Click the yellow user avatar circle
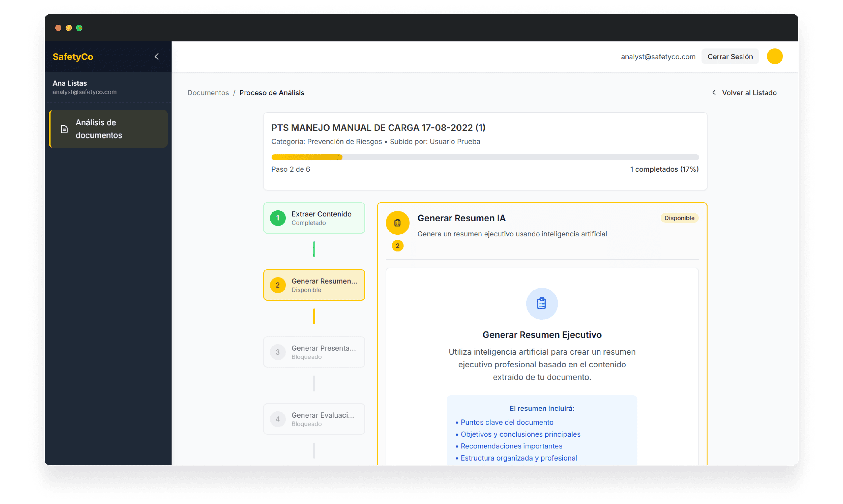The height and width of the screenshot is (504, 843). (x=774, y=56)
